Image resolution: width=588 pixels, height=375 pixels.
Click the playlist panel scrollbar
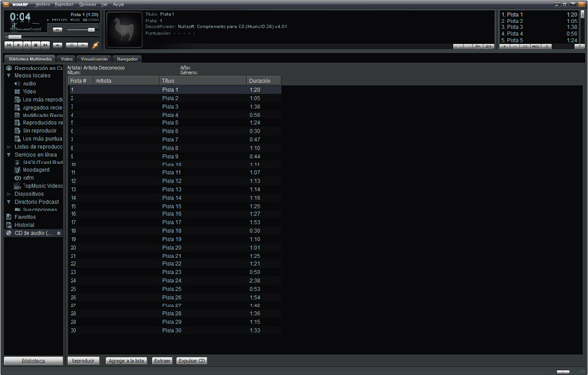(582, 27)
